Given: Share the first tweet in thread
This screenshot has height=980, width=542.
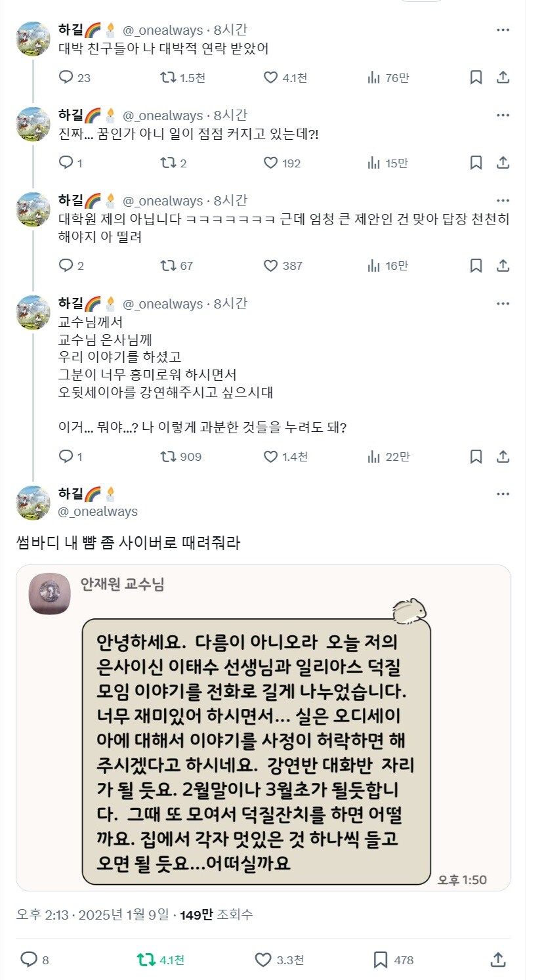Looking at the screenshot, I should click(503, 77).
